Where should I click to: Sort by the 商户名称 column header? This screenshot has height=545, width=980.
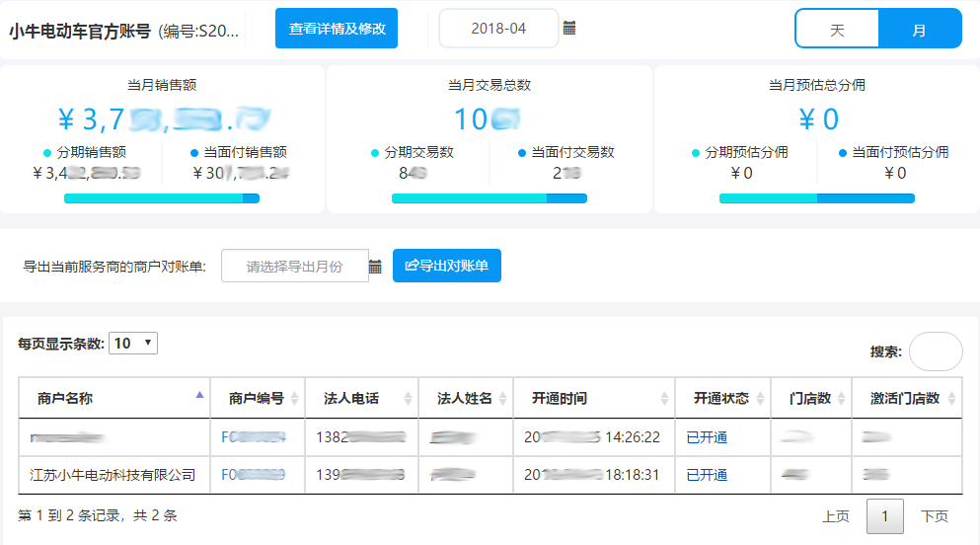114,398
